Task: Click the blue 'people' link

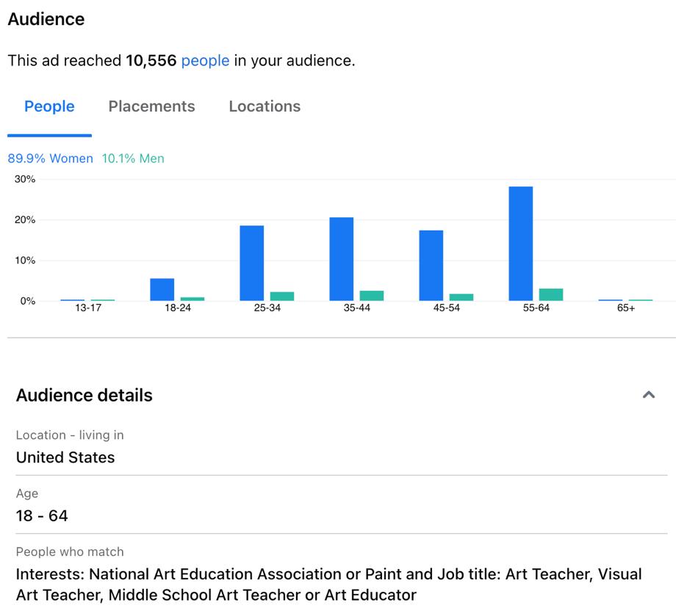Action: (x=205, y=61)
